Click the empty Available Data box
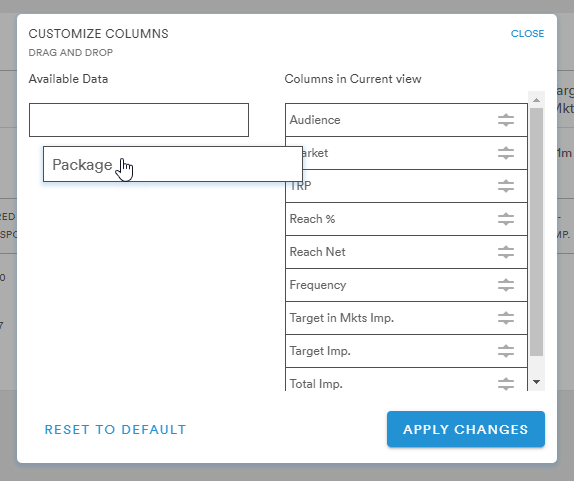Image resolution: width=574 pixels, height=481 pixels. coord(139,120)
